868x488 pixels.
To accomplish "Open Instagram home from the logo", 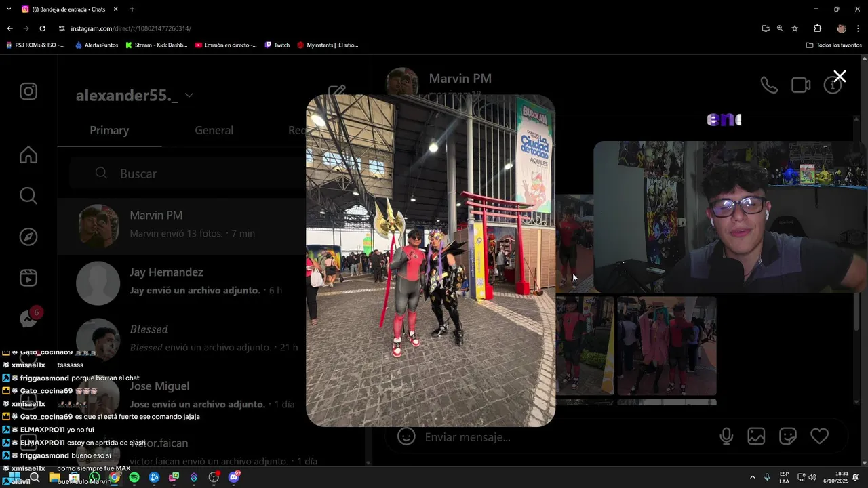I will 28,91.
